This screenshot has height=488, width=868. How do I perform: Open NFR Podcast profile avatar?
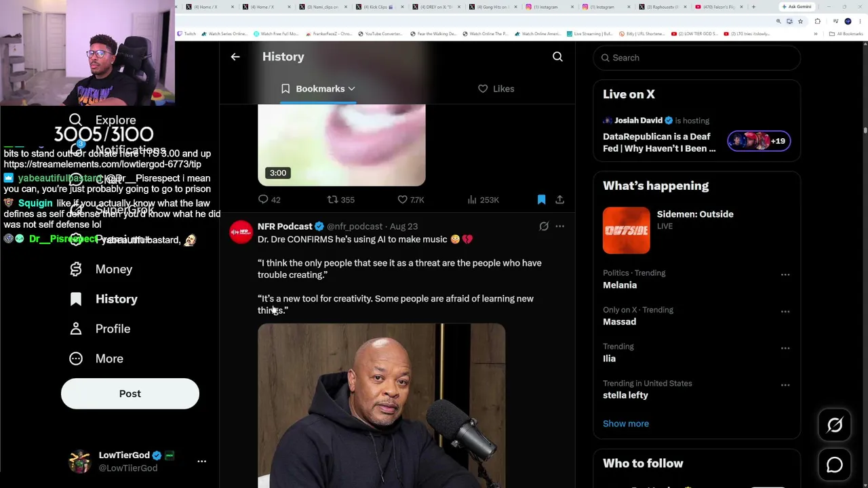(x=241, y=232)
